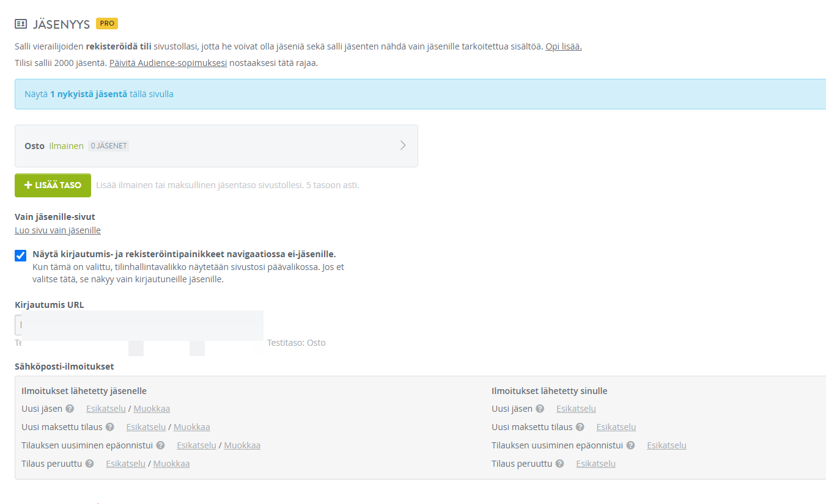This screenshot has width=826, height=504.
Task: Click help icon for owner Uusi maksettu tilaus
Action: [580, 427]
